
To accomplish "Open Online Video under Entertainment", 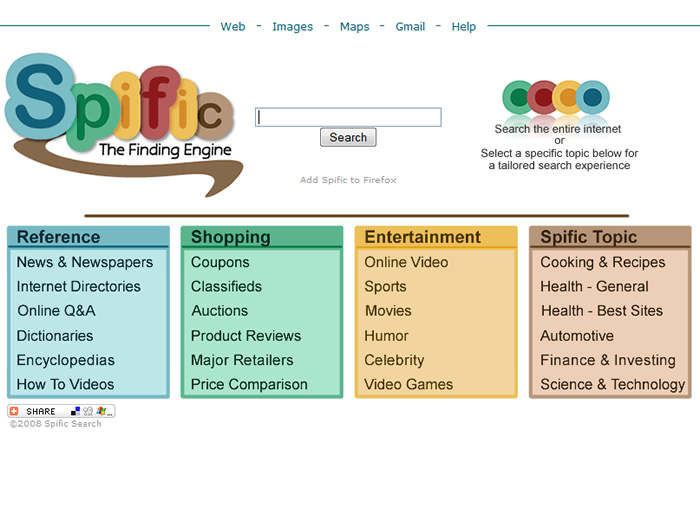I will pos(406,262).
